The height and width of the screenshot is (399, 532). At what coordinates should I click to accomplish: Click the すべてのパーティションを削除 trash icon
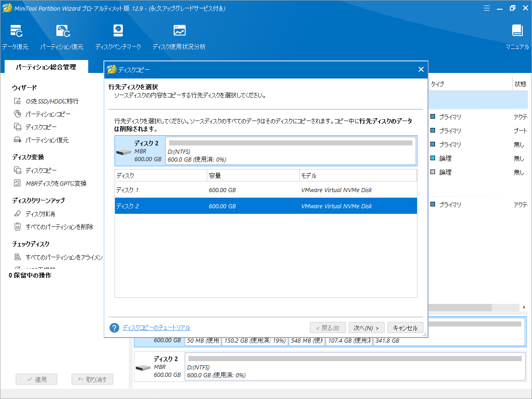pyautogui.click(x=17, y=226)
